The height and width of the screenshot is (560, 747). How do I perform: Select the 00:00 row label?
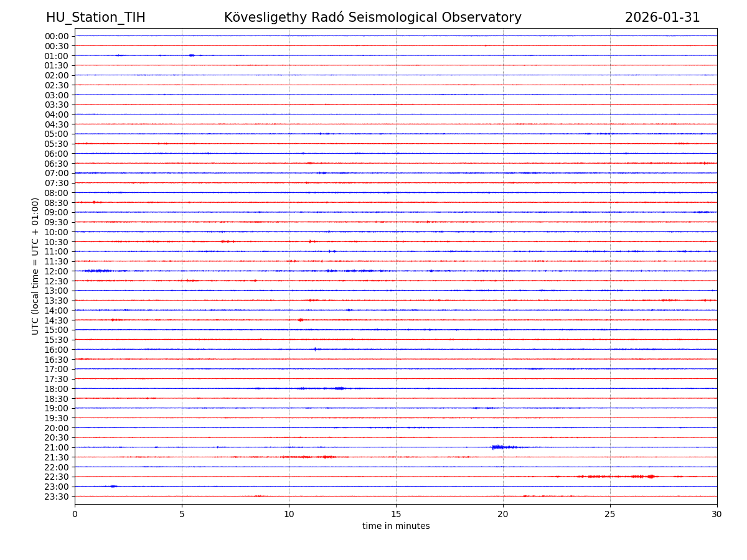point(57,36)
